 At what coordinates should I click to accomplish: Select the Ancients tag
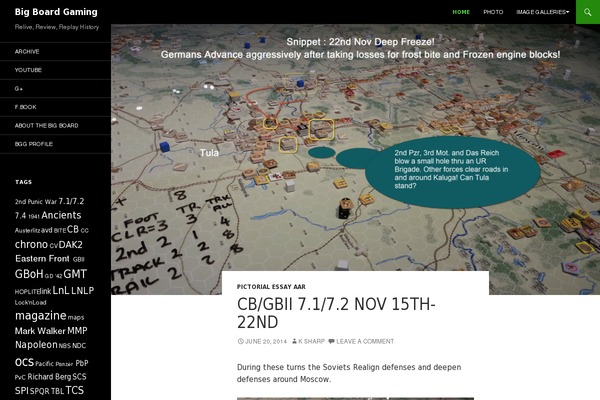(61, 215)
